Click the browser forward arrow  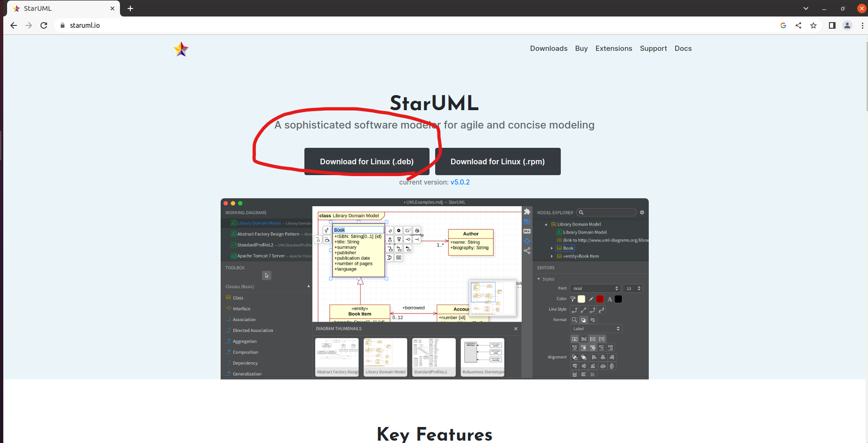click(29, 25)
